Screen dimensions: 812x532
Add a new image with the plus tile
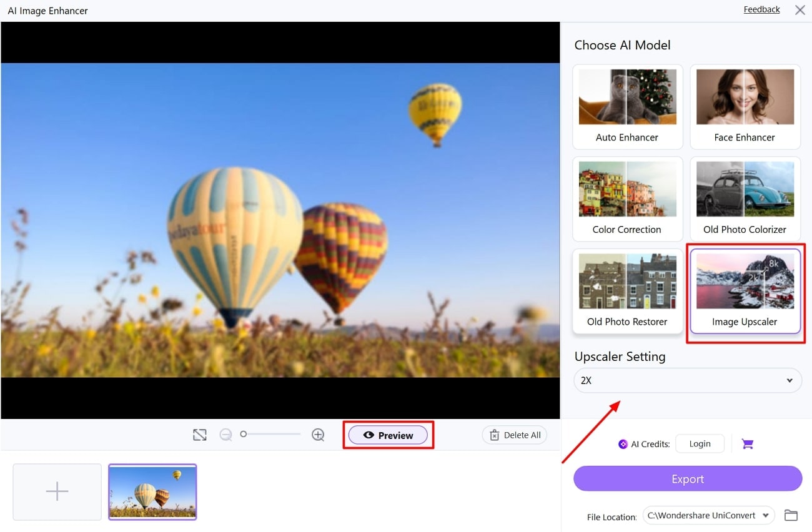[x=57, y=491]
